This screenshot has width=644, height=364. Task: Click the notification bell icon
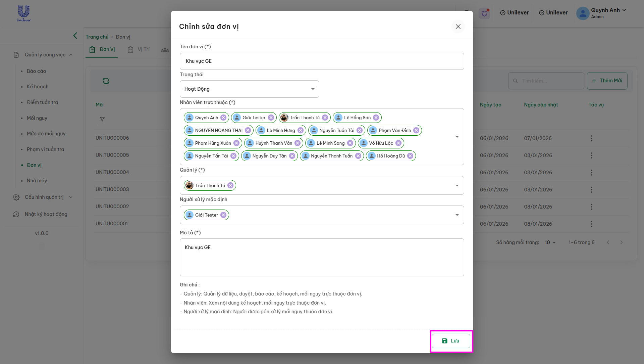pyautogui.click(x=484, y=13)
